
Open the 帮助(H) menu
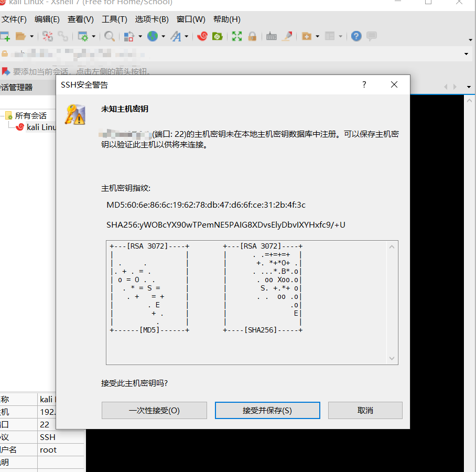click(227, 19)
